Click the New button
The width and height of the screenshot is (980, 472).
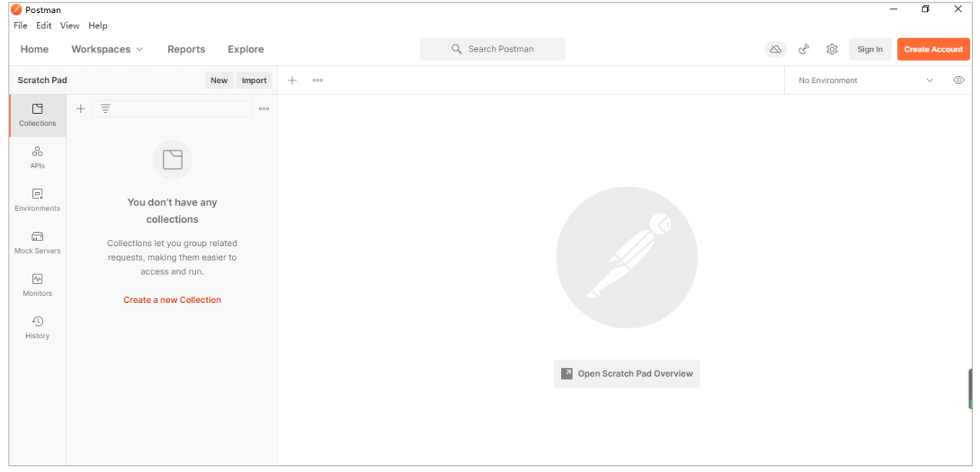point(219,80)
